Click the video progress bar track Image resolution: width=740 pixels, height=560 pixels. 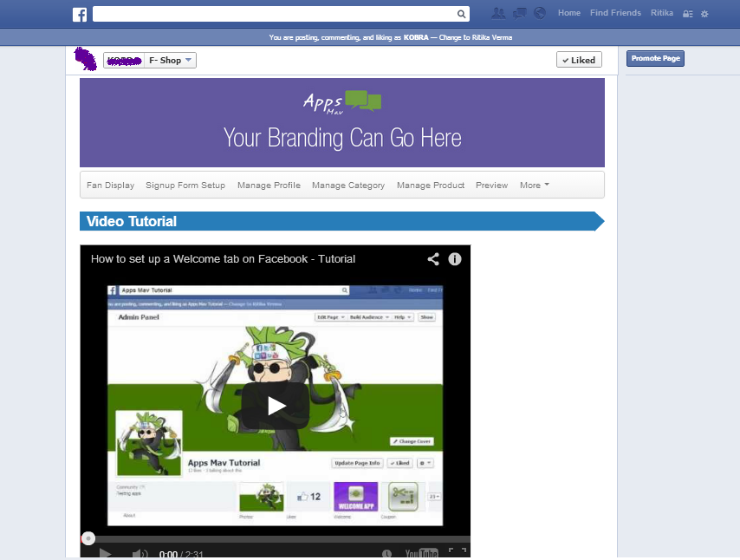pos(276,538)
